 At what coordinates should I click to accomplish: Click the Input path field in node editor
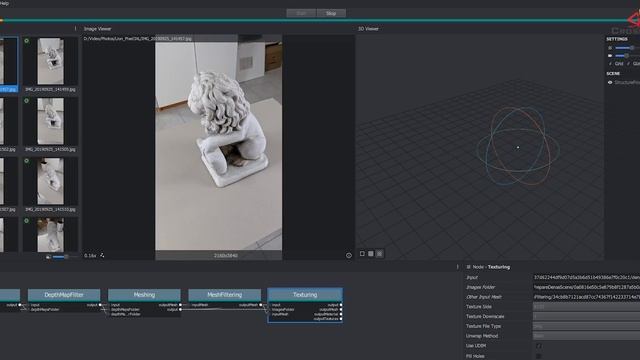[x=586, y=278]
